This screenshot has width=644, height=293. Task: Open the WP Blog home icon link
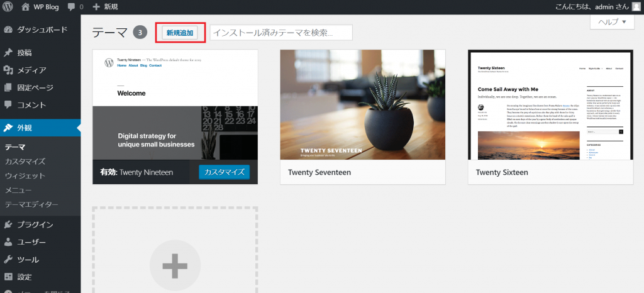click(x=25, y=7)
